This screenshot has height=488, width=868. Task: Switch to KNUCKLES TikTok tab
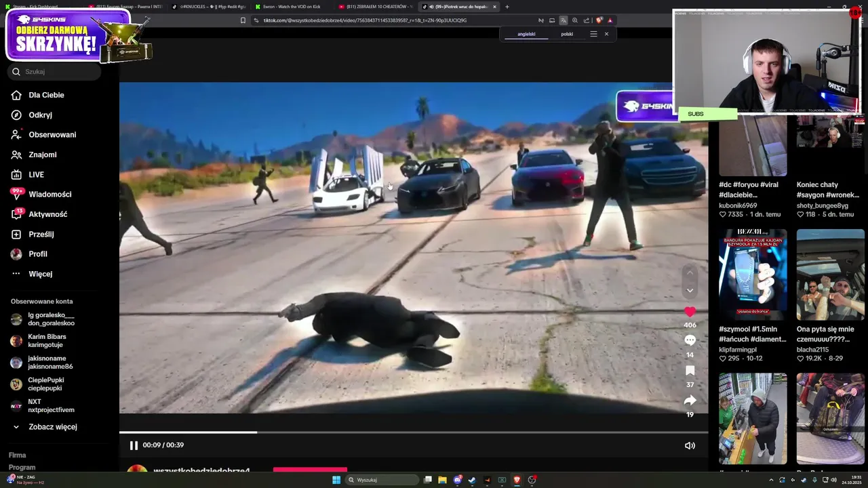pyautogui.click(x=209, y=7)
